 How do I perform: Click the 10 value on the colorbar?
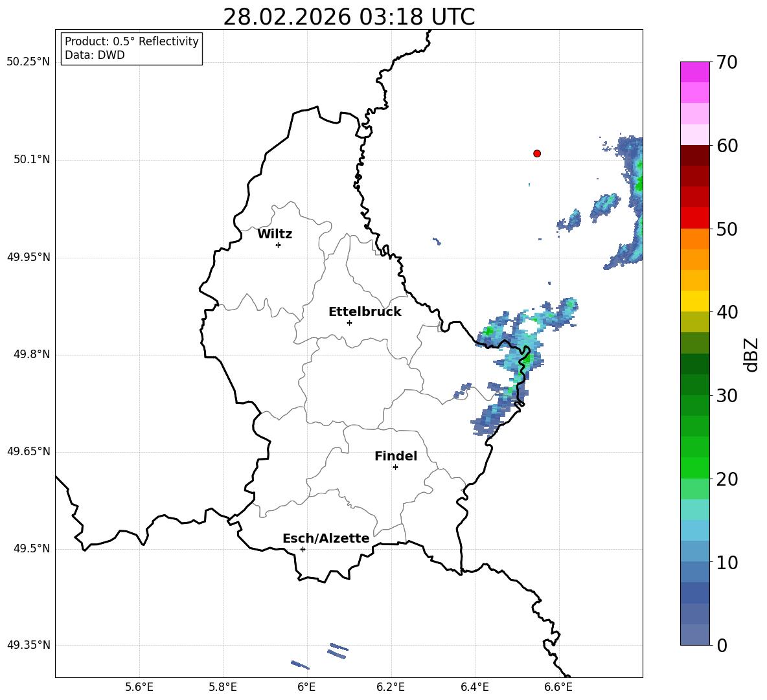point(727,563)
